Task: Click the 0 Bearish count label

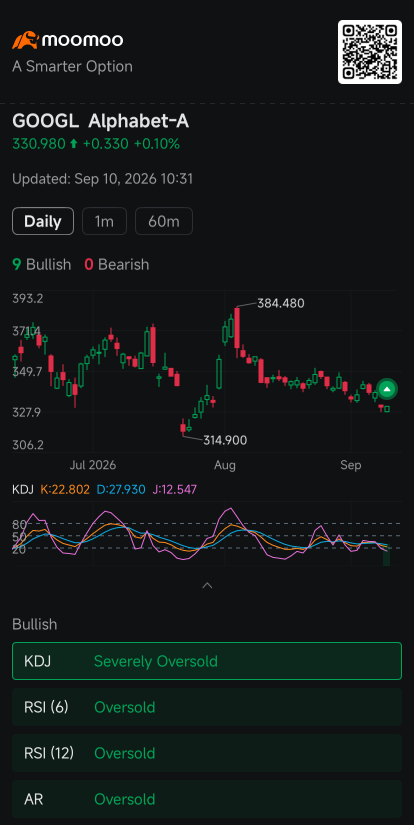Action: coord(117,264)
